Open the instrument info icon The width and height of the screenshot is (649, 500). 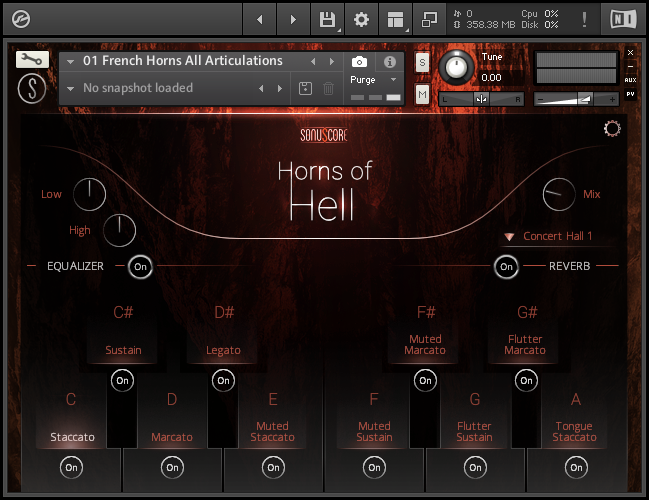390,62
